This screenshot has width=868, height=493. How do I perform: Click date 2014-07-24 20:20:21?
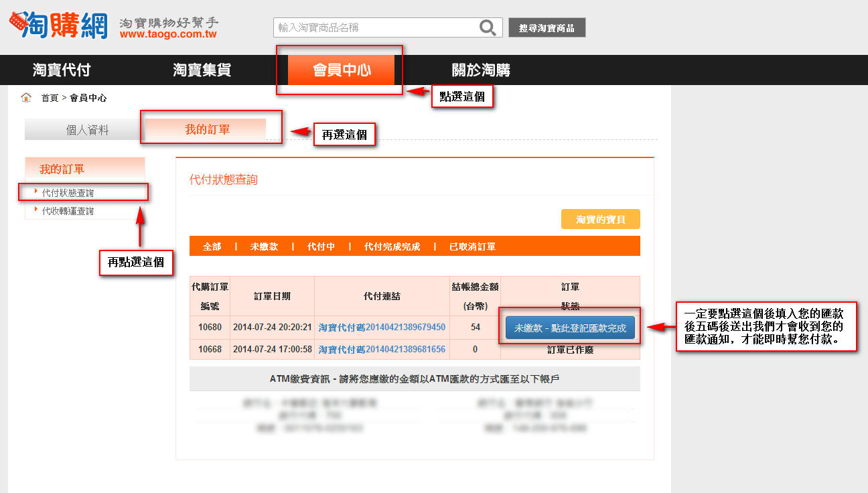click(x=273, y=328)
